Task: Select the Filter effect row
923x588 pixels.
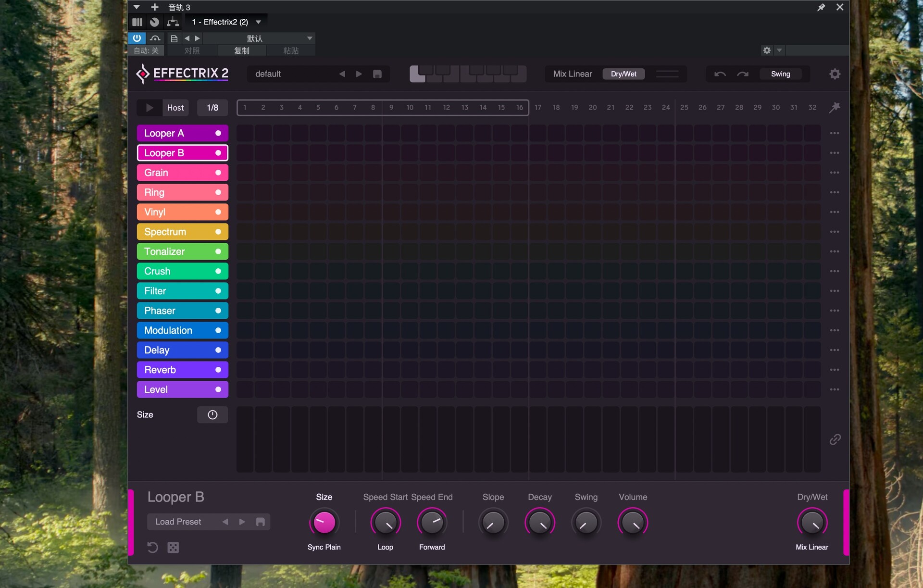Action: 182,291
